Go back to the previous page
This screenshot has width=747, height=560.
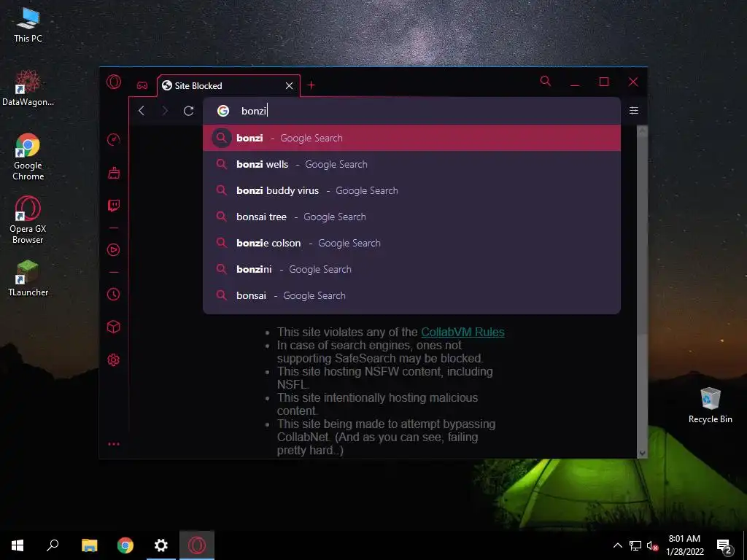click(x=142, y=111)
